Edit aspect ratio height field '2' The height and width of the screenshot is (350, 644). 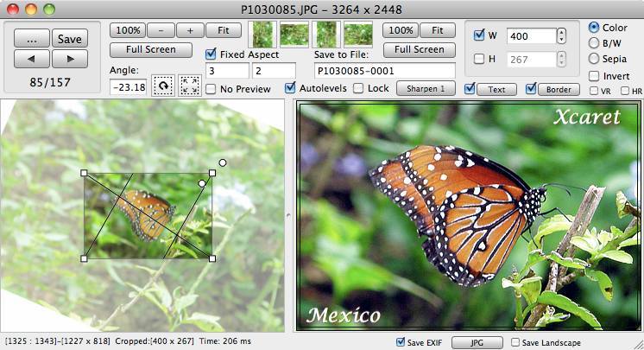click(274, 71)
